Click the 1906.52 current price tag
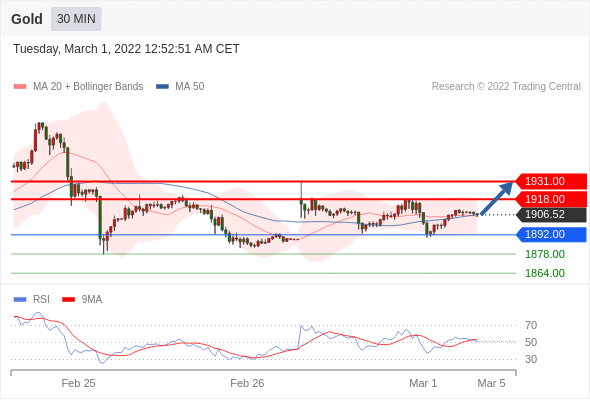 [551, 214]
